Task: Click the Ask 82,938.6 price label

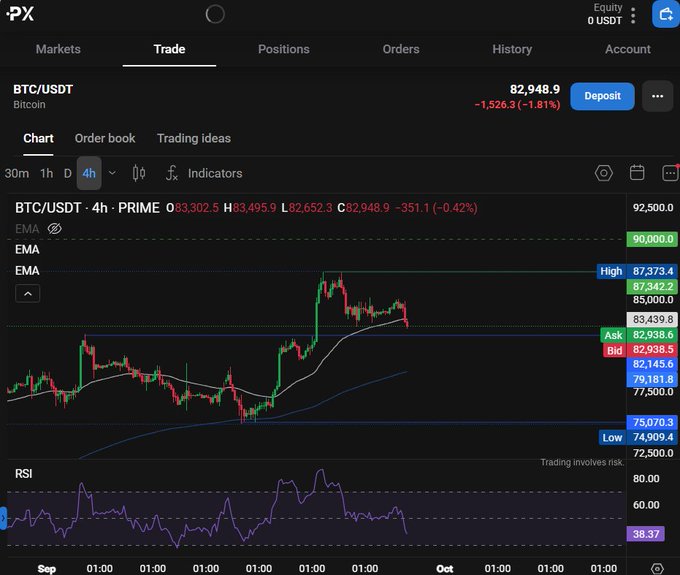Action: (x=639, y=335)
